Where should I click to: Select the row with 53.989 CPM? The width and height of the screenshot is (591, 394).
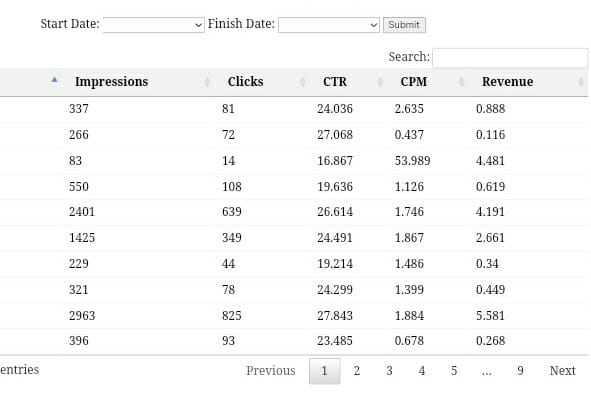294,161
